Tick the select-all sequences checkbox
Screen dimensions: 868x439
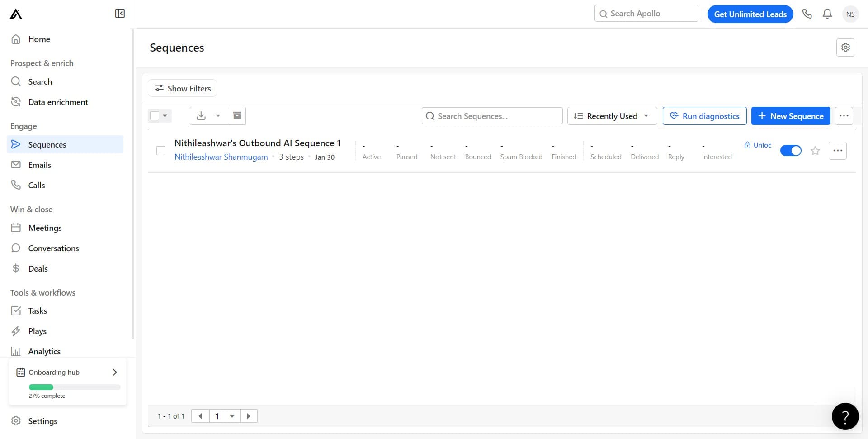tap(155, 116)
